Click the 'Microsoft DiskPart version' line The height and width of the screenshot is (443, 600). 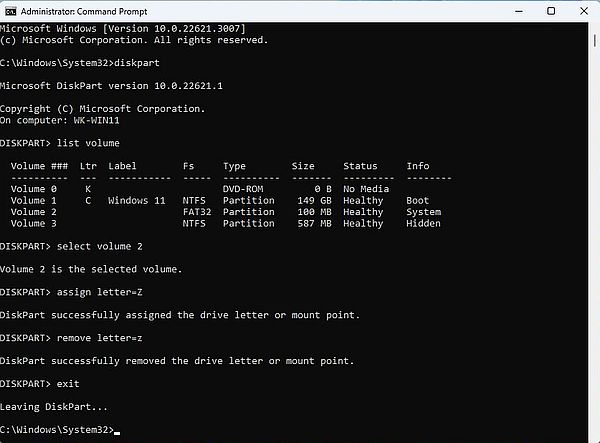pos(110,86)
